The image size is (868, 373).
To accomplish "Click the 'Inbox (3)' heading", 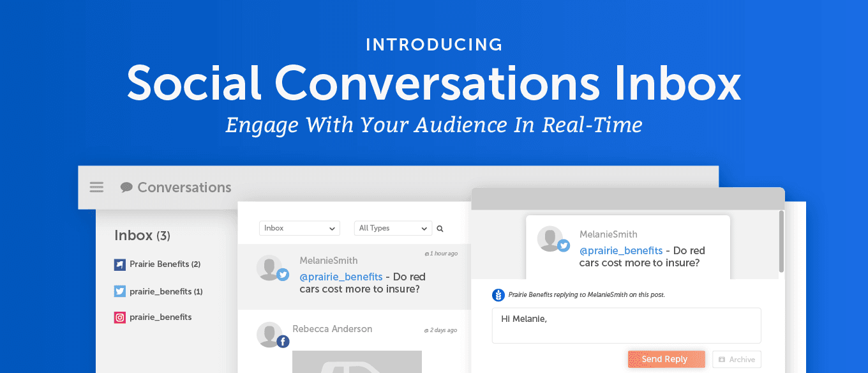I will [x=142, y=235].
